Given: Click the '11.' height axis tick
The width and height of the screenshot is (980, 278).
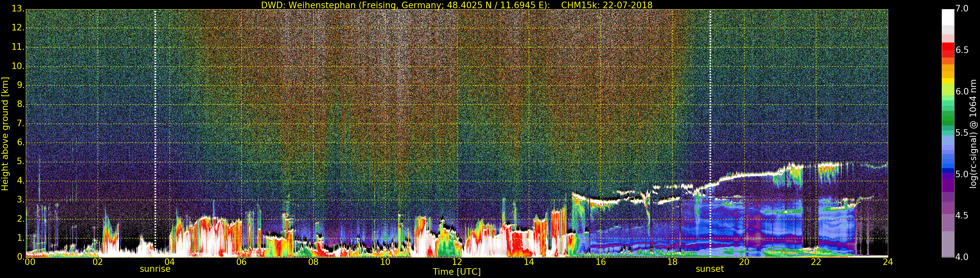Looking at the screenshot, I should click(x=18, y=47).
